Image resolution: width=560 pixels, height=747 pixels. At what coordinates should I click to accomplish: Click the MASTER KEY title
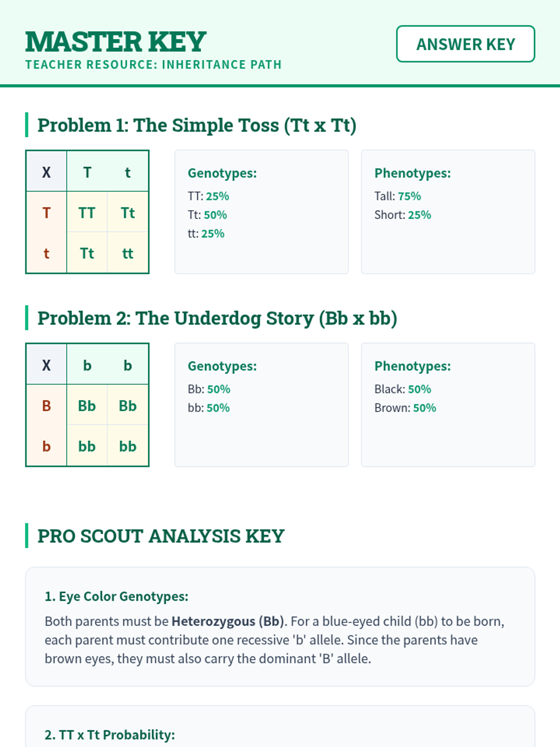[x=116, y=42]
